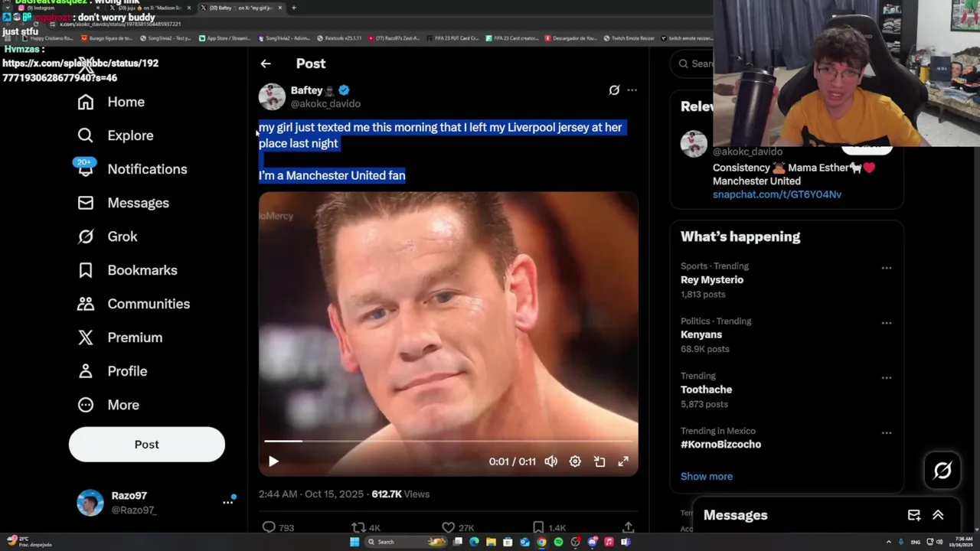
Task: Compose new message icon in Messages drawer
Action: click(913, 515)
